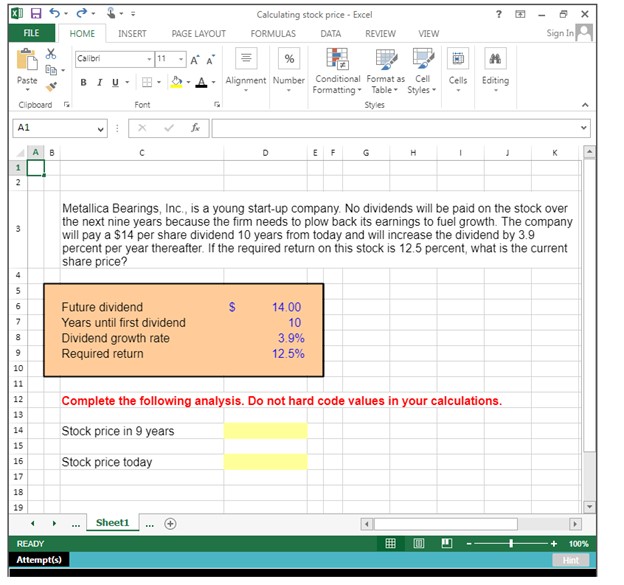Open Fill Color dropdown arrow

[x=188, y=82]
